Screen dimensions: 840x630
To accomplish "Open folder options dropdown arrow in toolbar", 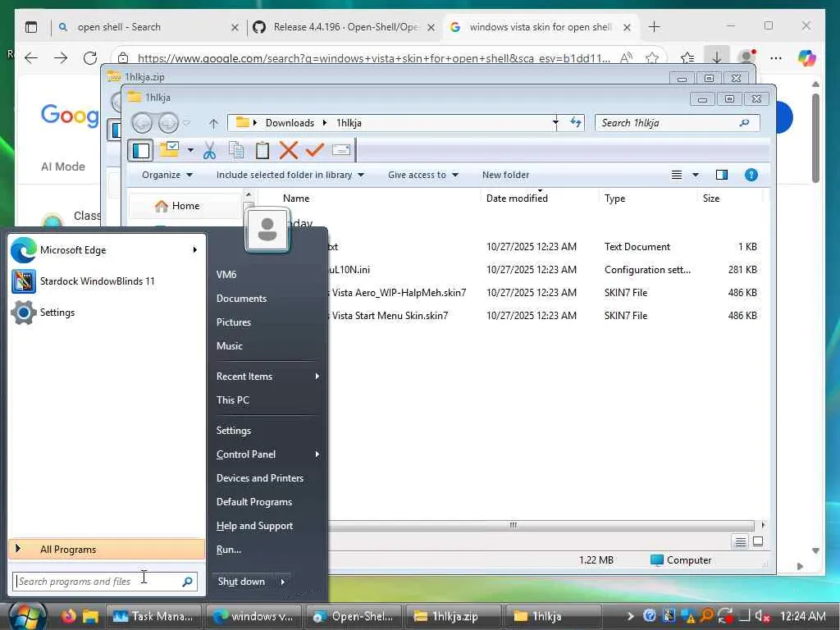I will pyautogui.click(x=190, y=150).
